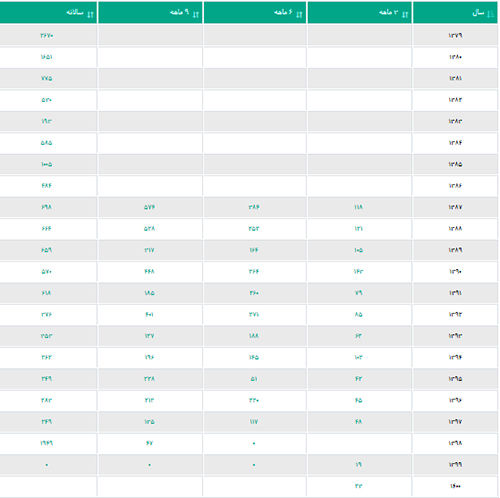500x498 pixels.
Task: Select the year cell ۱۳۹۰
Action: pos(455,271)
